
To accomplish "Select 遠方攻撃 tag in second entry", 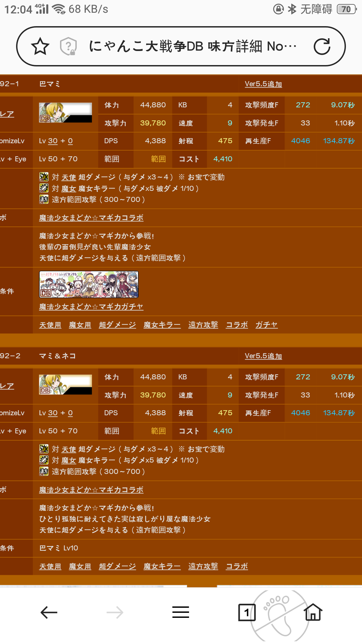I will pos(203,566).
